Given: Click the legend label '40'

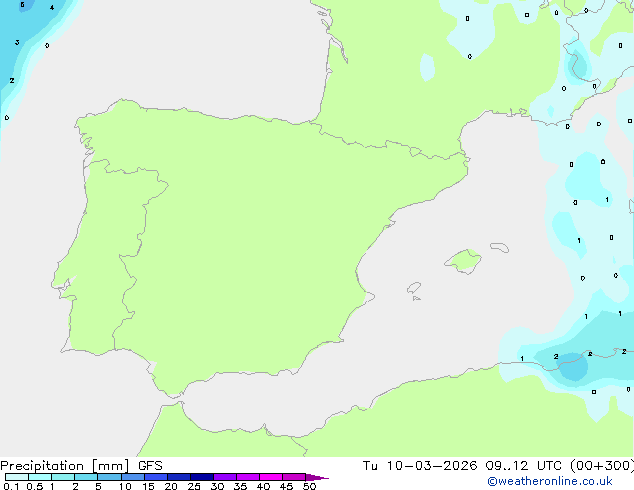Looking at the screenshot, I should [263, 486].
